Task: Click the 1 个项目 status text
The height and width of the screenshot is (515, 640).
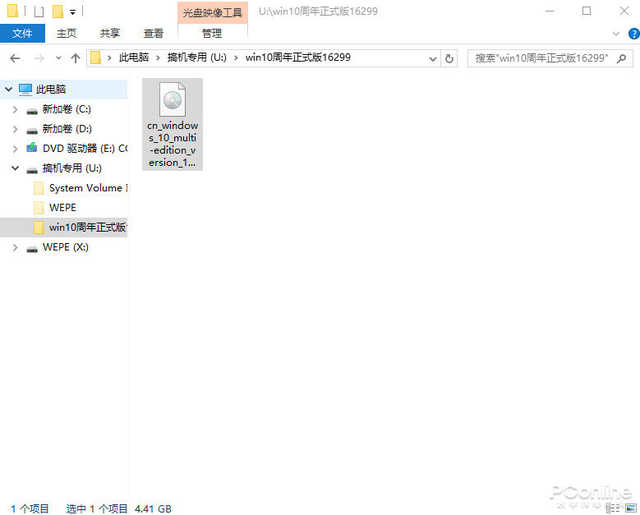Action: [x=30, y=508]
